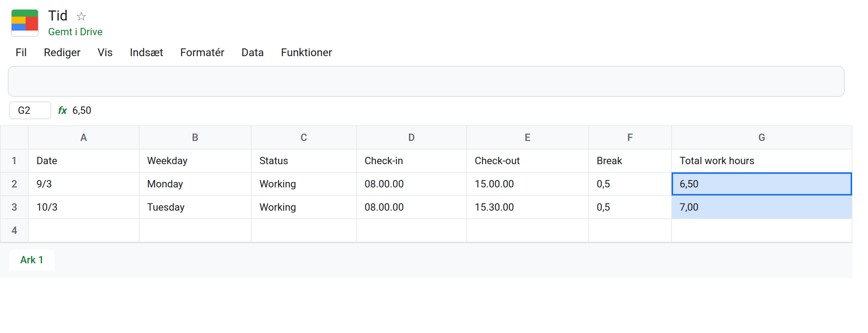Click the Check-out header cell
The image size is (868, 333).
[x=528, y=161]
